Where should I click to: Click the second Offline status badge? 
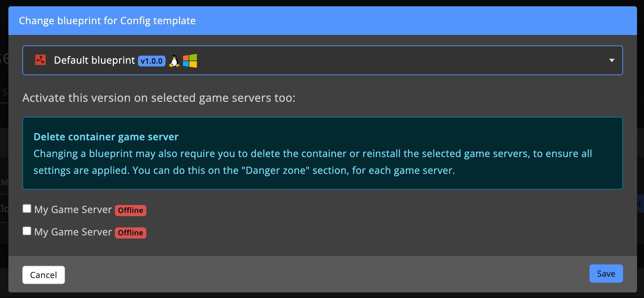(131, 233)
